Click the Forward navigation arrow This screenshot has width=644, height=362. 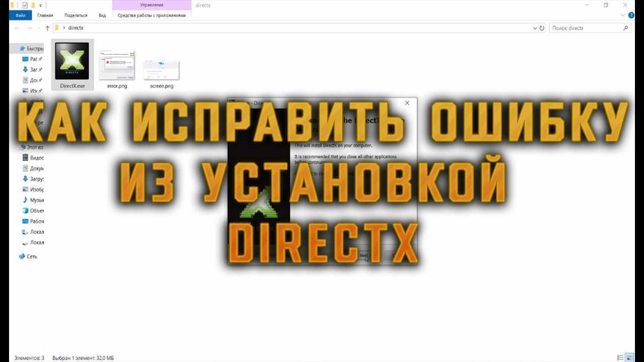click(29, 28)
